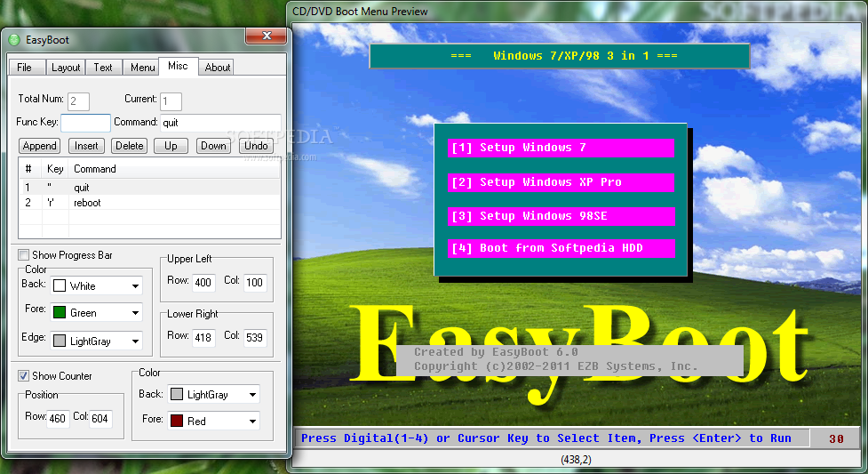Click the Press Digital(1-4) instruction bar in preview
The image size is (868, 474).
click(x=552, y=438)
